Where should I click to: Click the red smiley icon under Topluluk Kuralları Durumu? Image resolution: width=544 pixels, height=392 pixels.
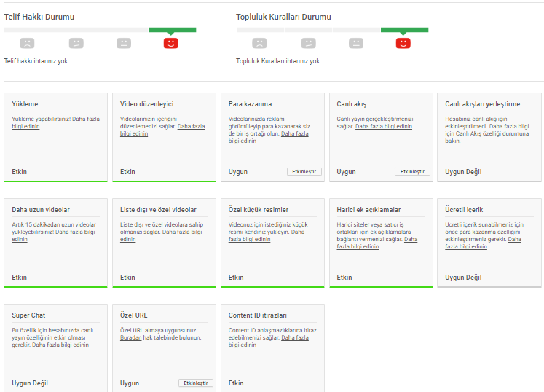tap(403, 43)
